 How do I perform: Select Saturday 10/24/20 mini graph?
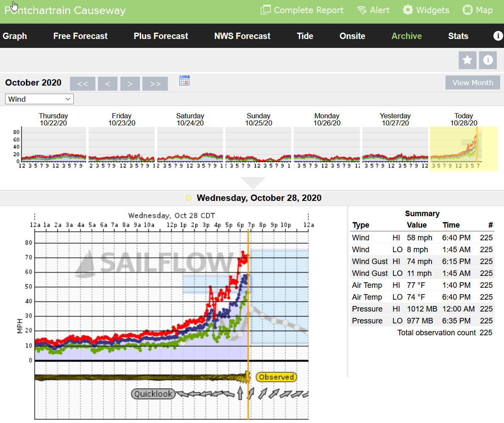click(190, 145)
